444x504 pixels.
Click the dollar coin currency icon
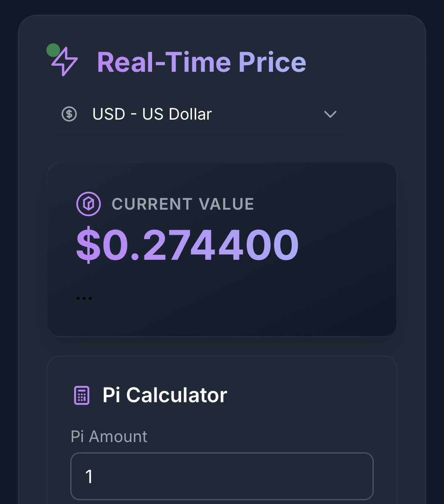click(69, 114)
